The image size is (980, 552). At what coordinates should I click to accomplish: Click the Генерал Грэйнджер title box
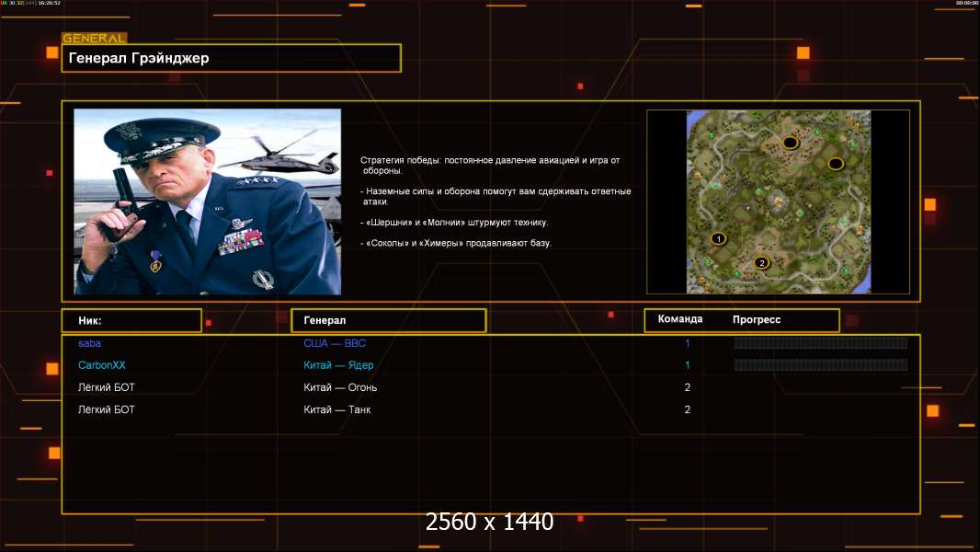click(x=231, y=58)
